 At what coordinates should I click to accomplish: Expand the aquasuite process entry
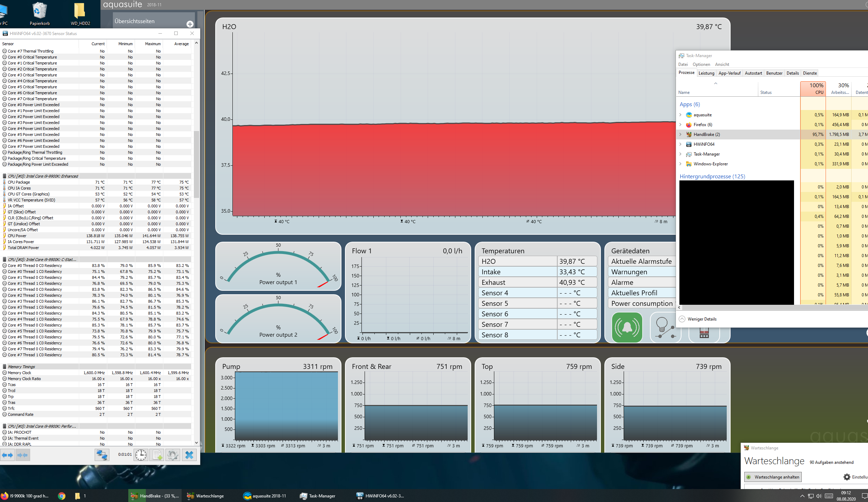point(680,115)
